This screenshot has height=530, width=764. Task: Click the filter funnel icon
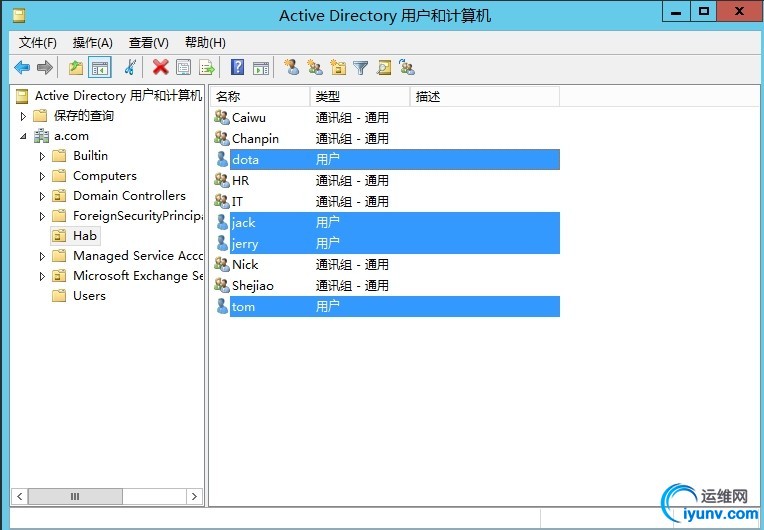point(361,68)
